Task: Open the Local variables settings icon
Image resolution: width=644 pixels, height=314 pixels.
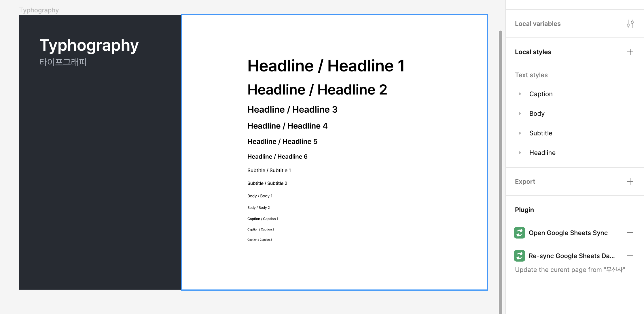Action: point(630,24)
